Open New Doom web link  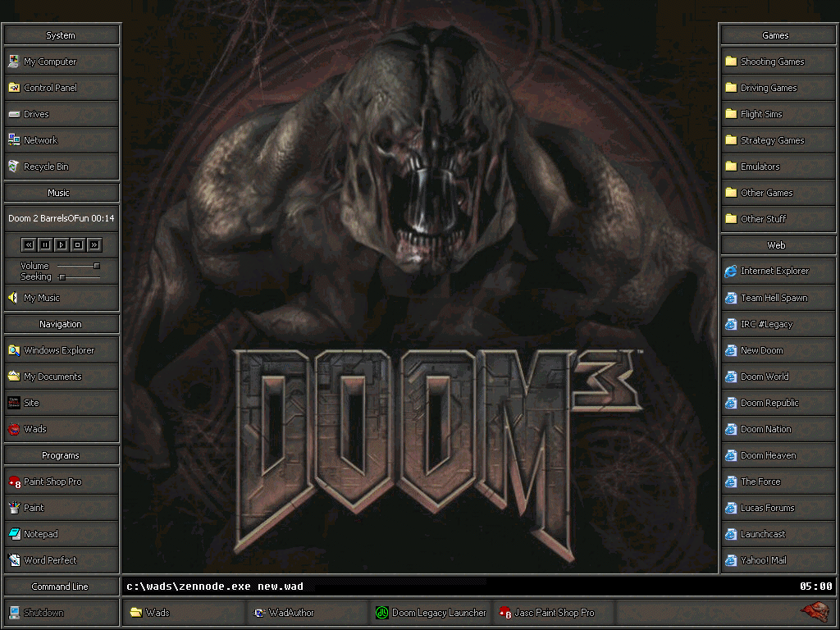pyautogui.click(x=778, y=350)
